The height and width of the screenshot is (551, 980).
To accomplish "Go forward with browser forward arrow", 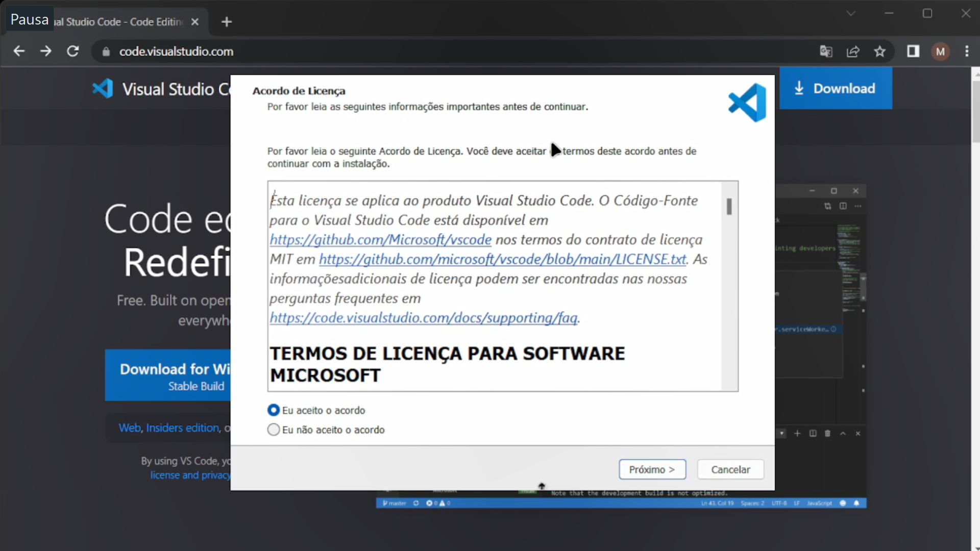I will [x=46, y=51].
